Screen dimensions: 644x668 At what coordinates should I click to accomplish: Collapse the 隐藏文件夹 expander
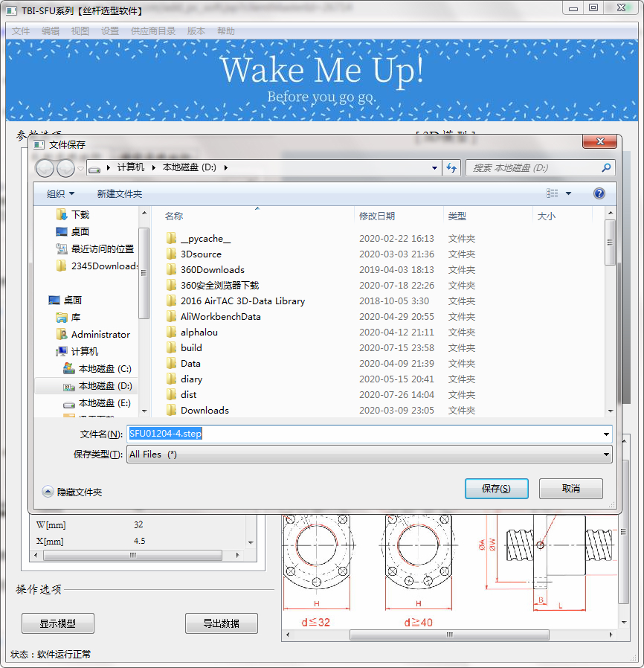point(48,492)
